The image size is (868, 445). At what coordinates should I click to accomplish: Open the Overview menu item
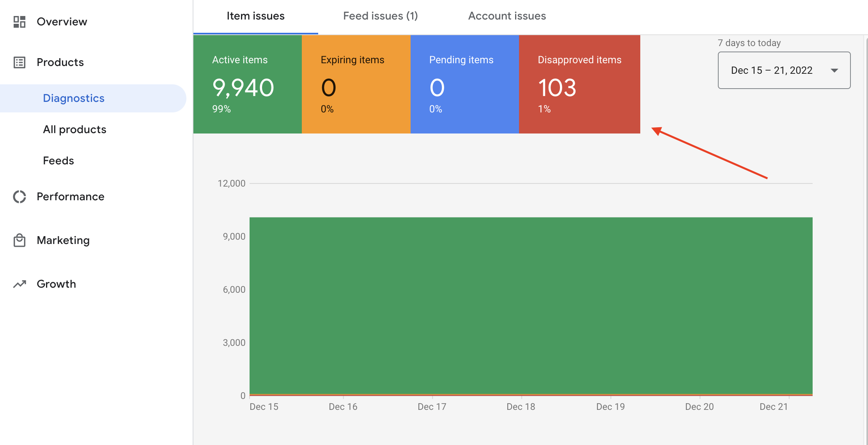[62, 22]
